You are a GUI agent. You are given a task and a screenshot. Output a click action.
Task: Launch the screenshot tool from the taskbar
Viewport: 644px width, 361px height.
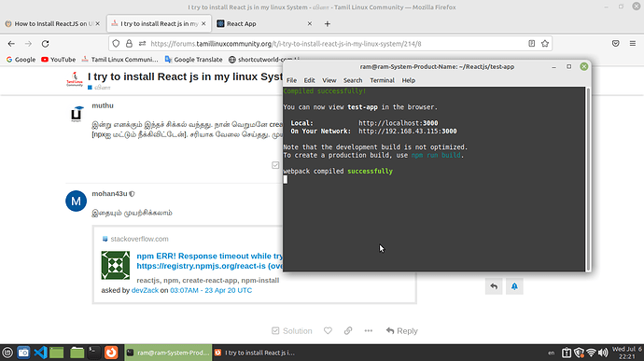tap(23, 353)
